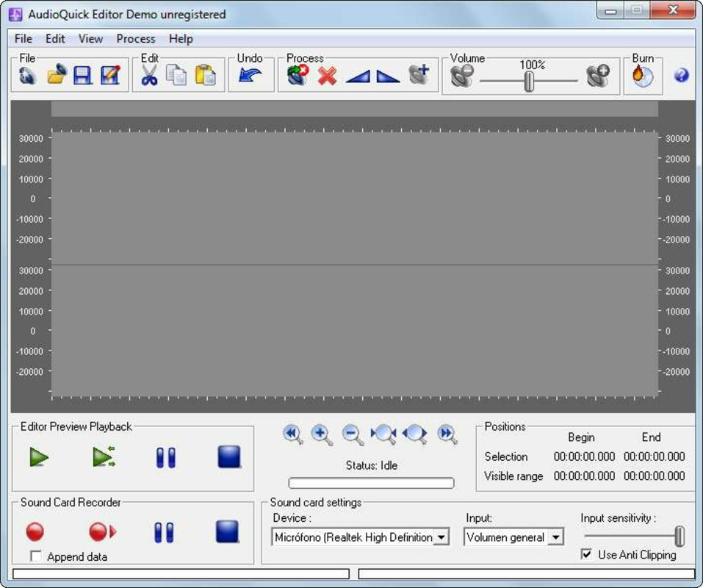Viewport: 703px width, 588px height.
Task: Open the Process menu
Action: (136, 38)
